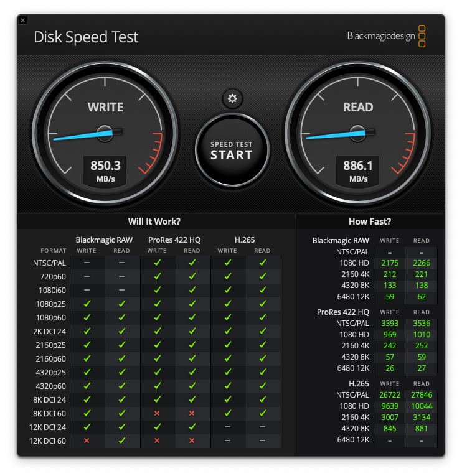This screenshot has width=462, height=476.
Task: Click the 4320p60 ProRes write checkmark
Action: click(x=158, y=386)
